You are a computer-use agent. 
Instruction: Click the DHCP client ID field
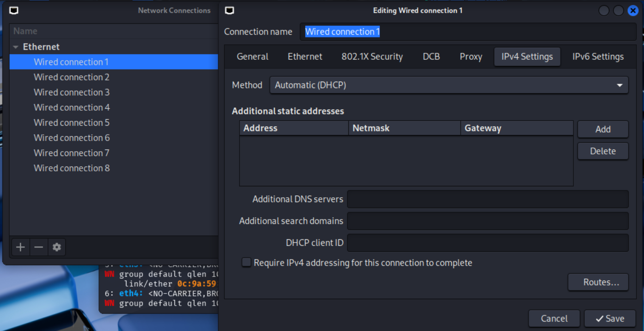tap(488, 242)
